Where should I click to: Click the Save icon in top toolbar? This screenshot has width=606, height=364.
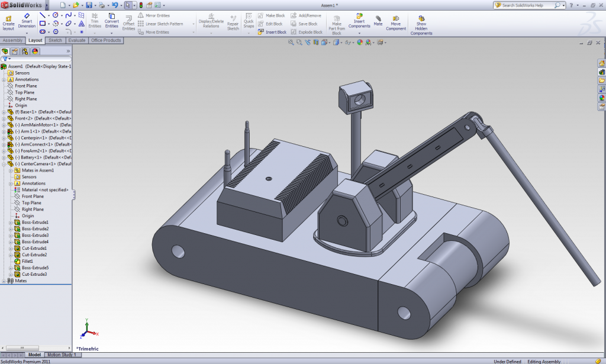click(89, 5)
